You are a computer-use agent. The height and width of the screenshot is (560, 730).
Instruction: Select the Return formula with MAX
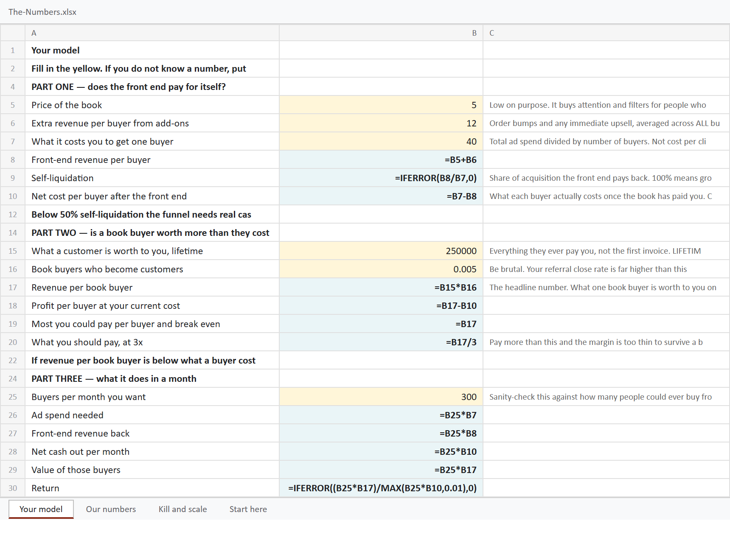coord(381,488)
